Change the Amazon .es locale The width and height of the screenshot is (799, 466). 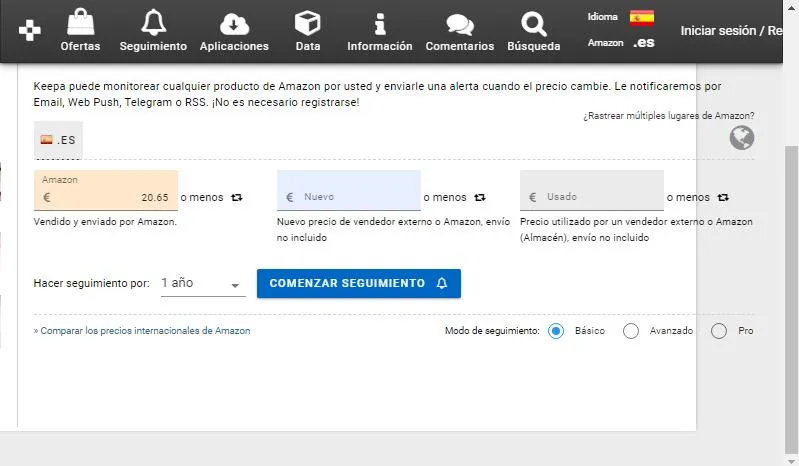click(644, 43)
